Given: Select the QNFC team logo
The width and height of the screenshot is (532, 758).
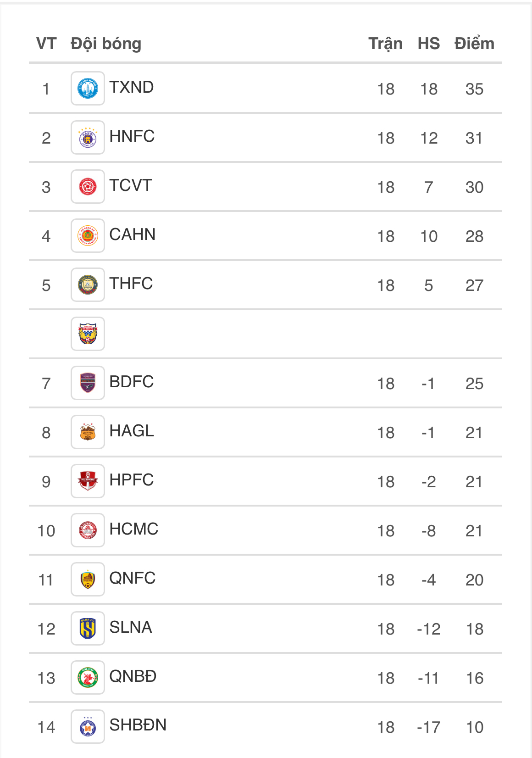Looking at the screenshot, I should 88,580.
